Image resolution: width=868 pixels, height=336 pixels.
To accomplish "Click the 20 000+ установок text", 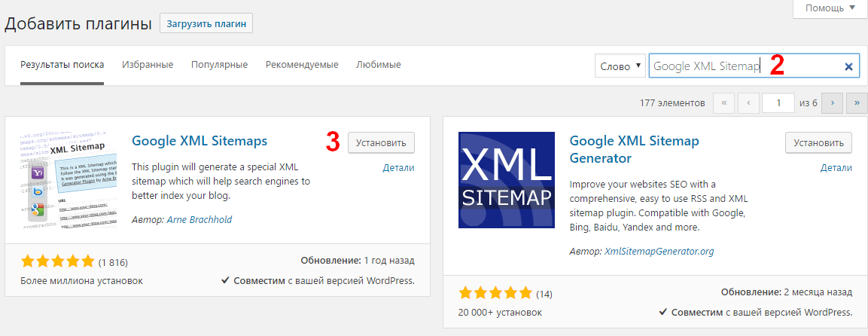I will click(500, 312).
